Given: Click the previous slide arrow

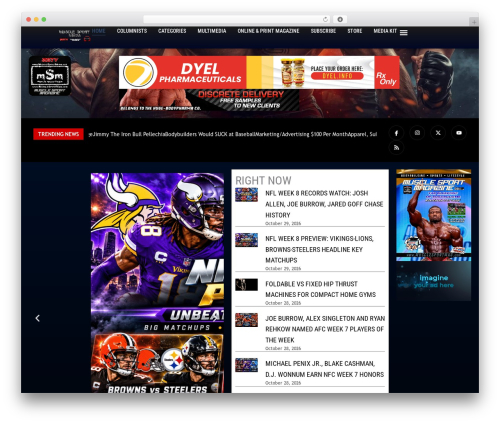Looking at the screenshot, I should [38, 318].
